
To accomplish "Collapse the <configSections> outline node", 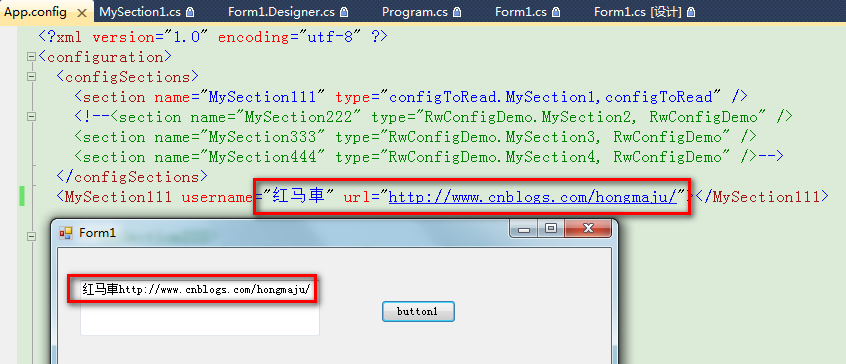I will click(x=31, y=77).
